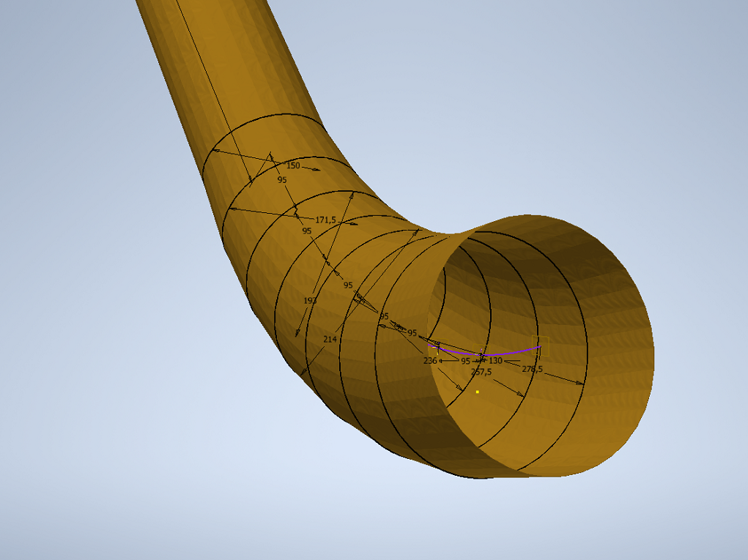
Task: Click the 130 spacing dimension
Action: [495, 361]
